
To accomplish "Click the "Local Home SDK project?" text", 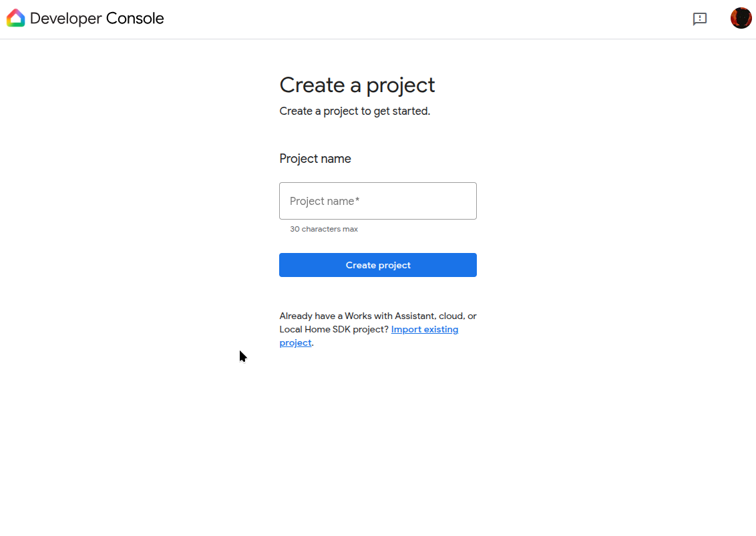I will pos(334,330).
